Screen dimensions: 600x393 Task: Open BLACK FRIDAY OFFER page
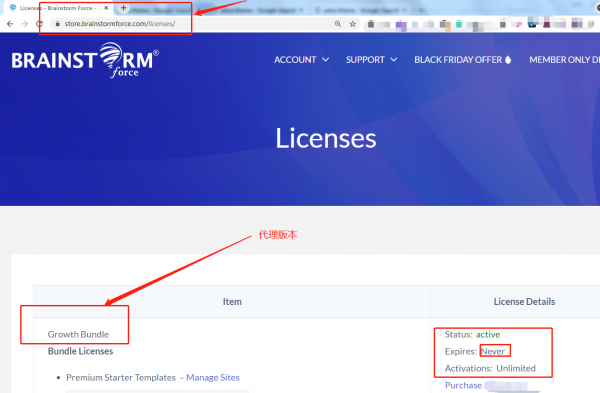463,60
